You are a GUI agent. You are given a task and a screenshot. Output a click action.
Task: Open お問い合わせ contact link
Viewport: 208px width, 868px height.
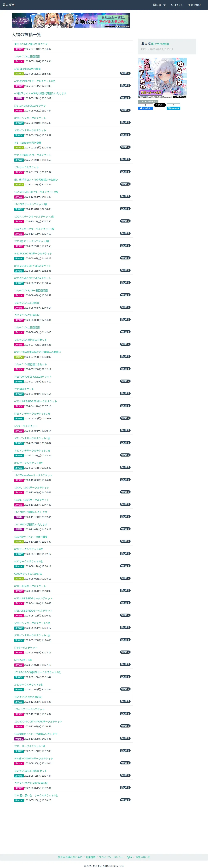(x=143, y=857)
